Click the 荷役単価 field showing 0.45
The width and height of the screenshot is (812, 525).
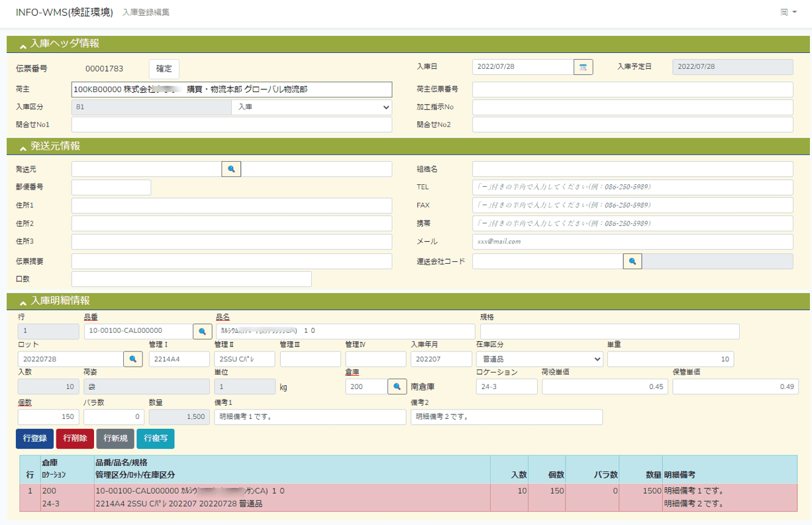click(605, 386)
